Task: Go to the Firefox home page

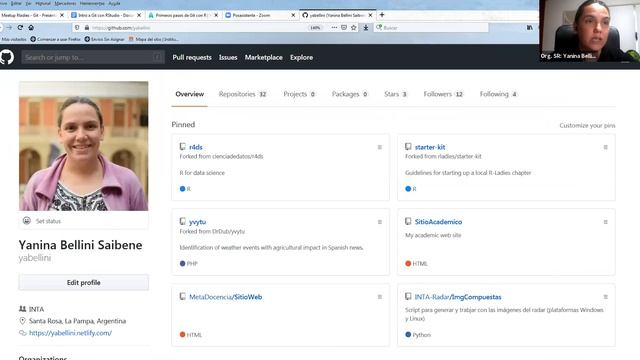Action: click(x=31, y=27)
